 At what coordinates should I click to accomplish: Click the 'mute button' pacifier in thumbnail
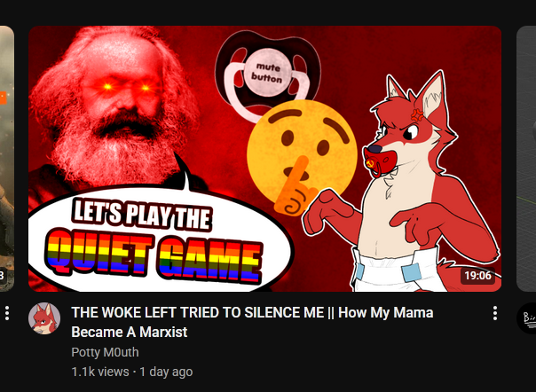268,76
